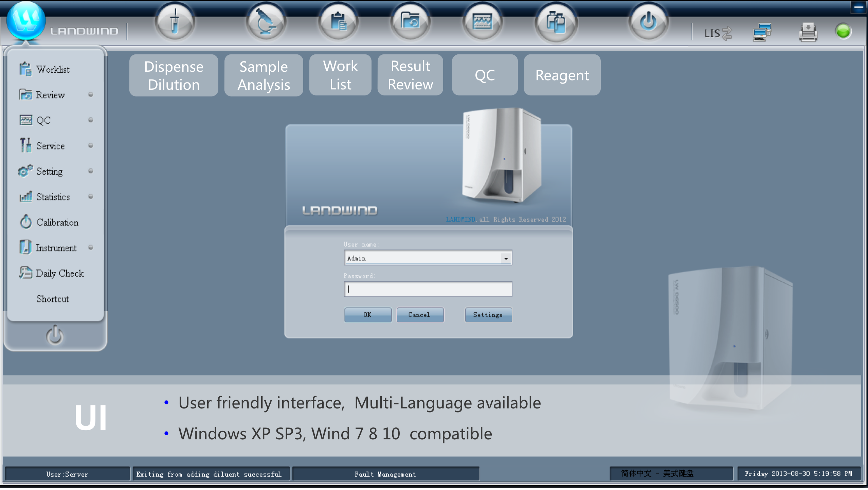The width and height of the screenshot is (868, 490).
Task: Click the networked computers icon
Action: (762, 33)
